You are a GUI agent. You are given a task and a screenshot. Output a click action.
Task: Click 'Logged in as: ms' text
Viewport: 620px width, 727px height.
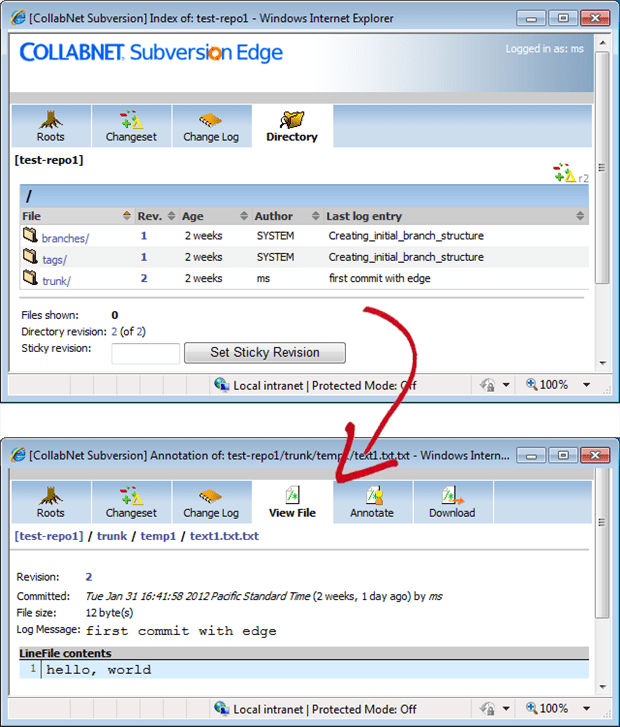[x=544, y=49]
